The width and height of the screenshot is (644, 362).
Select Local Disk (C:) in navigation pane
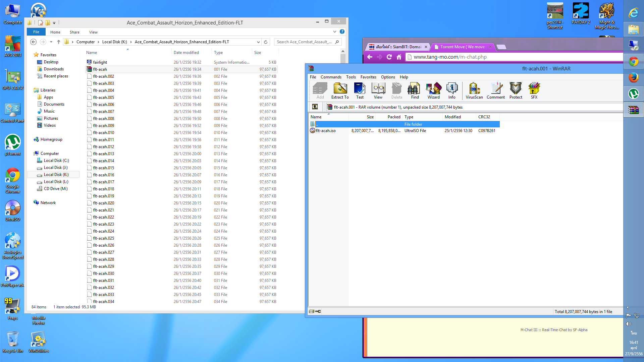[56, 161]
